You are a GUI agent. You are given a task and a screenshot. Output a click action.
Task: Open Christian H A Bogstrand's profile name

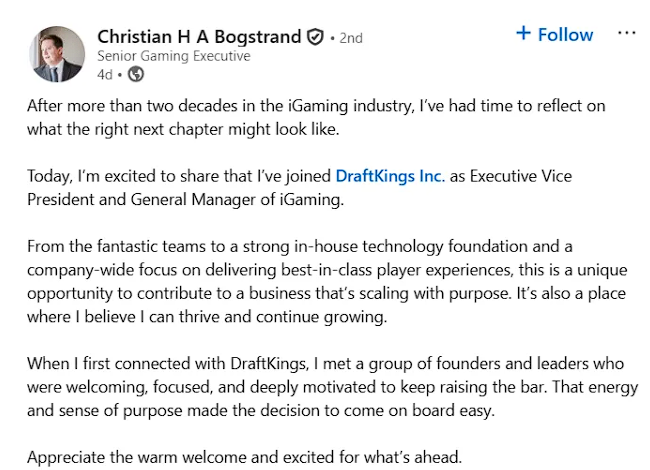199,37
